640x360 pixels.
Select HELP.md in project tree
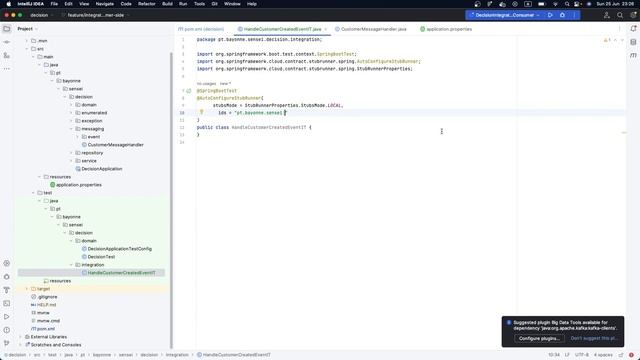(x=43, y=305)
